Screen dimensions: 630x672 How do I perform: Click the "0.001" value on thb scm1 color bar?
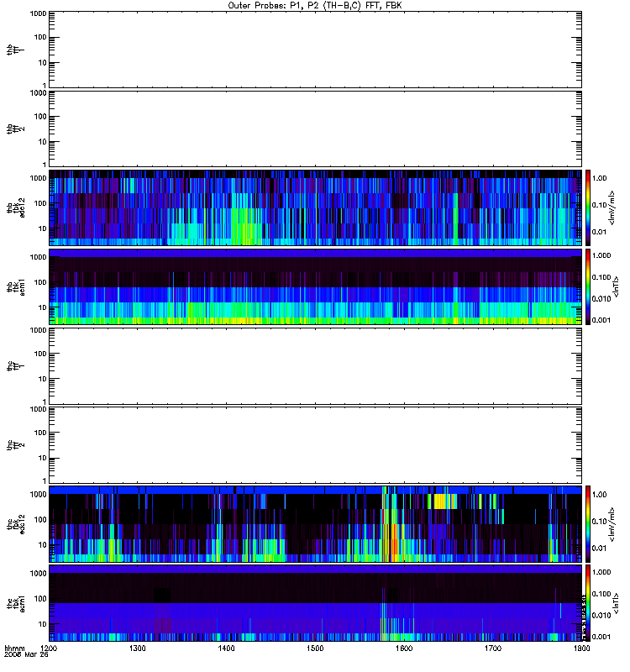pos(601,320)
